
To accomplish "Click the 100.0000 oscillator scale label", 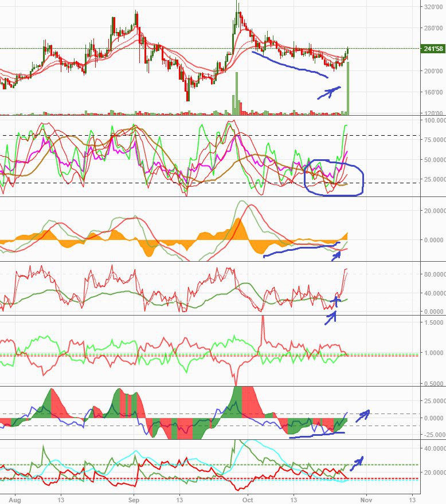I will 435,120.
